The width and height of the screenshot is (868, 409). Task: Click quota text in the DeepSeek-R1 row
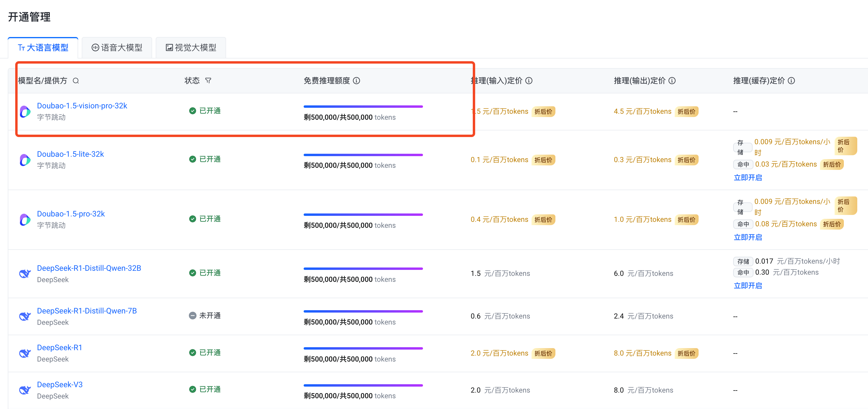coord(349,359)
